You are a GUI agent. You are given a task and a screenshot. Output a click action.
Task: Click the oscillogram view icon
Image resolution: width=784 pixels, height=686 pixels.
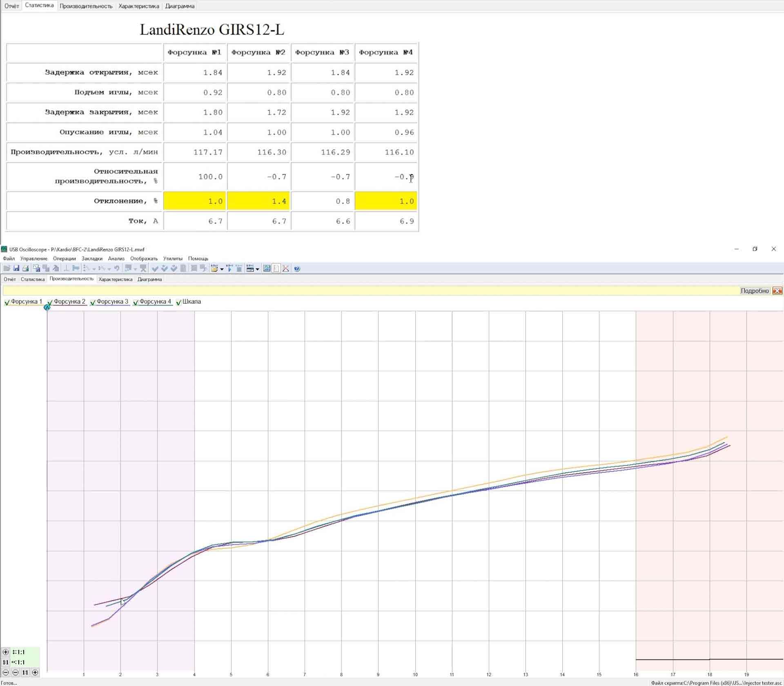(267, 268)
